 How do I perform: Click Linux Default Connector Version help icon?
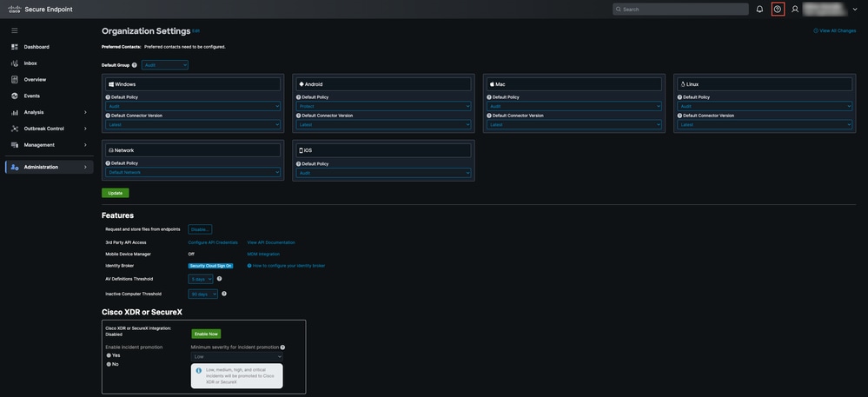pos(679,116)
